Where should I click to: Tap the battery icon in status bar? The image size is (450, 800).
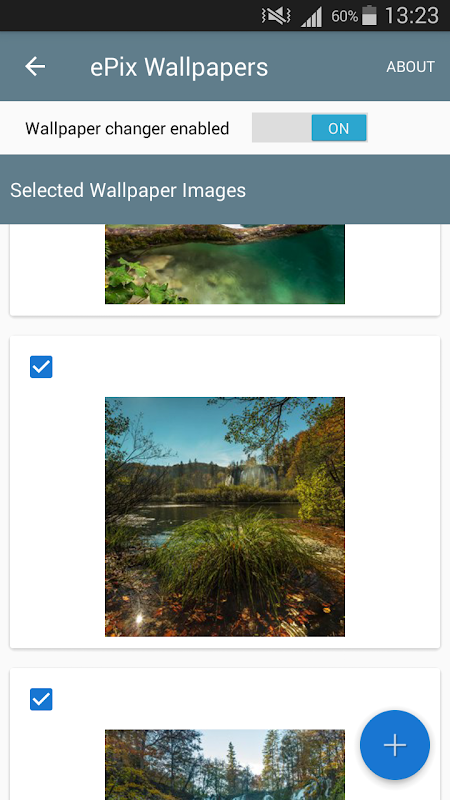pyautogui.click(x=369, y=16)
